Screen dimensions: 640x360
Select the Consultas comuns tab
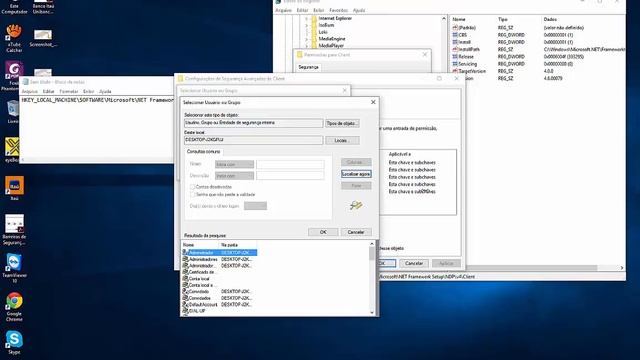[x=203, y=151]
